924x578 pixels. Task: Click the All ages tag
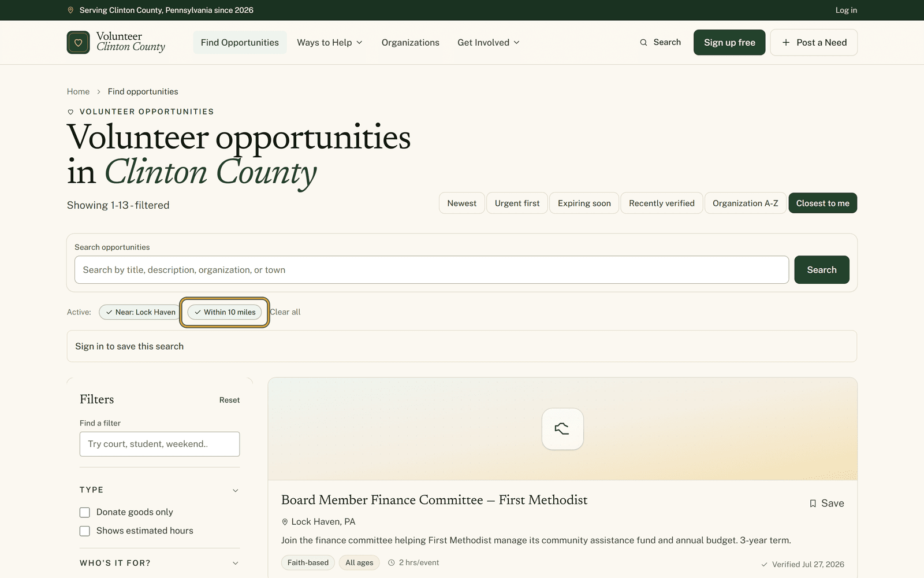click(359, 562)
